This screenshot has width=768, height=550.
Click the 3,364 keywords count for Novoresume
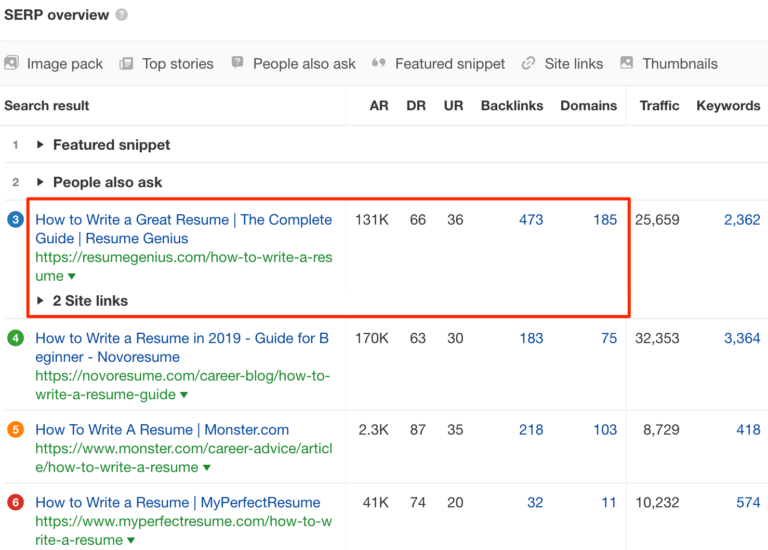pos(742,339)
